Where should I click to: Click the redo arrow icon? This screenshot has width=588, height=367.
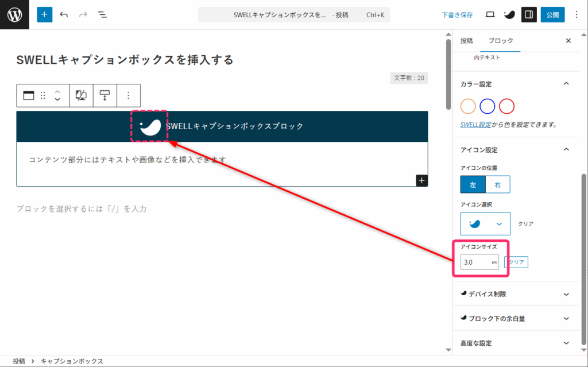point(83,14)
